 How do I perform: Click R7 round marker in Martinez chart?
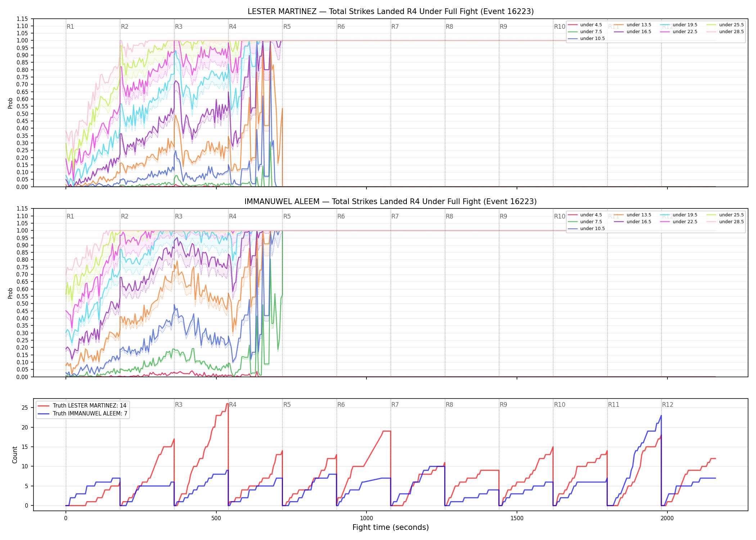(x=395, y=27)
